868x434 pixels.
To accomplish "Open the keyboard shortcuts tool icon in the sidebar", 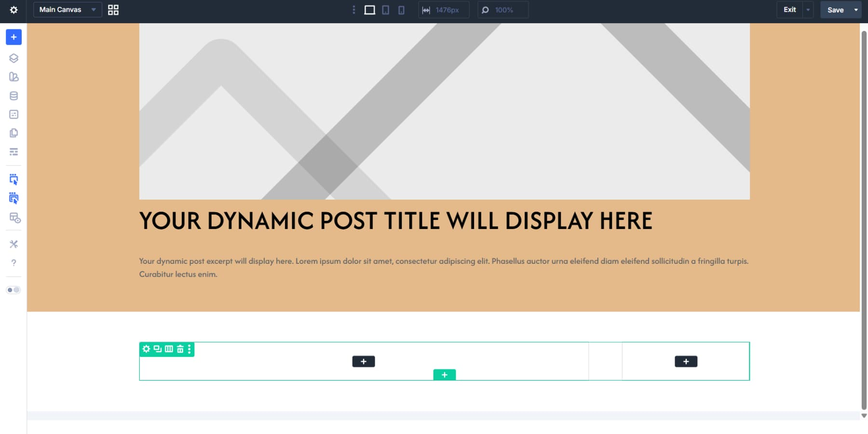I will (x=14, y=244).
